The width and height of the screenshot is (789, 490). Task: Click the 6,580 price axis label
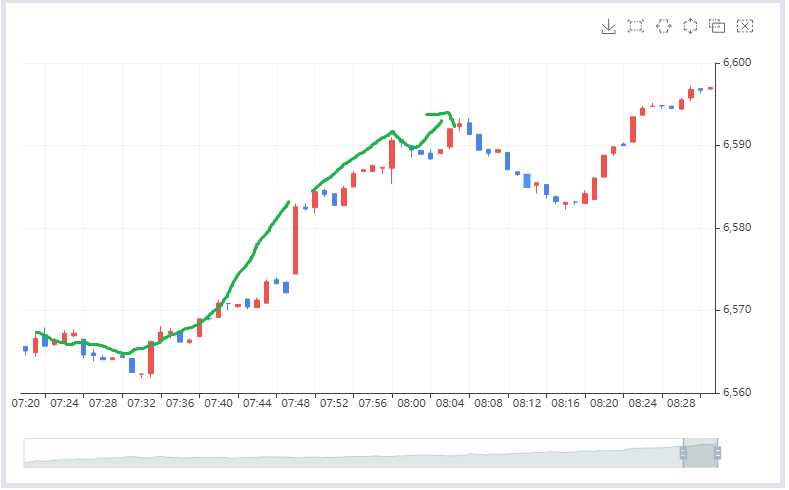737,227
